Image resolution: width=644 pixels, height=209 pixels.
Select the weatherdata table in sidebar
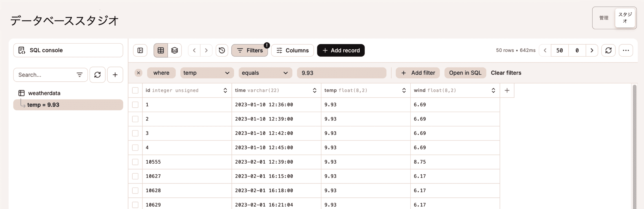(x=44, y=93)
